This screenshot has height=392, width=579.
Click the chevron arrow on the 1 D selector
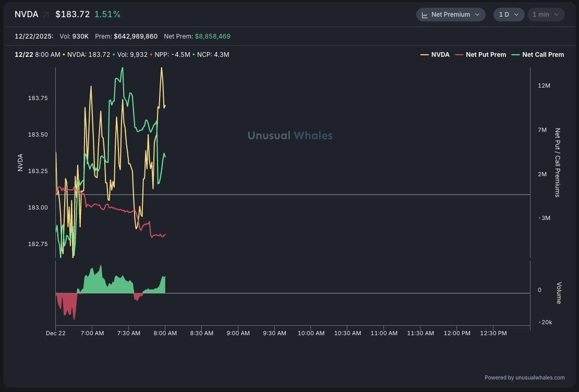point(516,15)
